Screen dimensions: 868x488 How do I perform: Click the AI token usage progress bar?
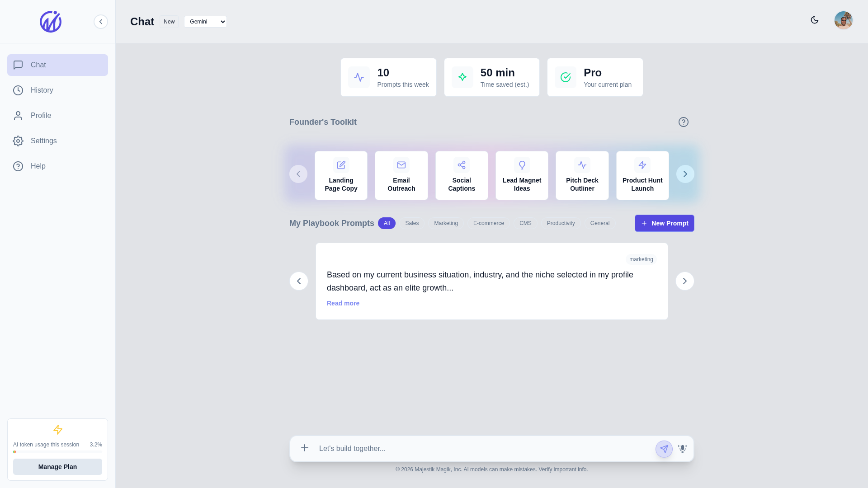click(x=57, y=452)
